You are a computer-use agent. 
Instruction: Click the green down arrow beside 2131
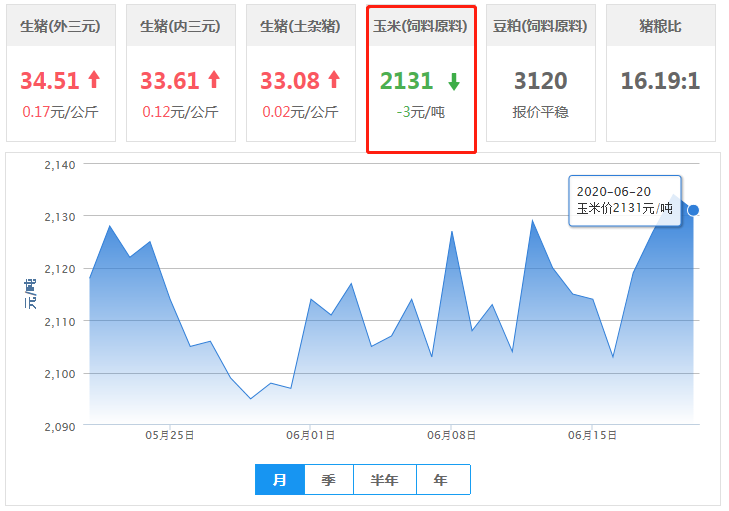pyautogui.click(x=453, y=81)
